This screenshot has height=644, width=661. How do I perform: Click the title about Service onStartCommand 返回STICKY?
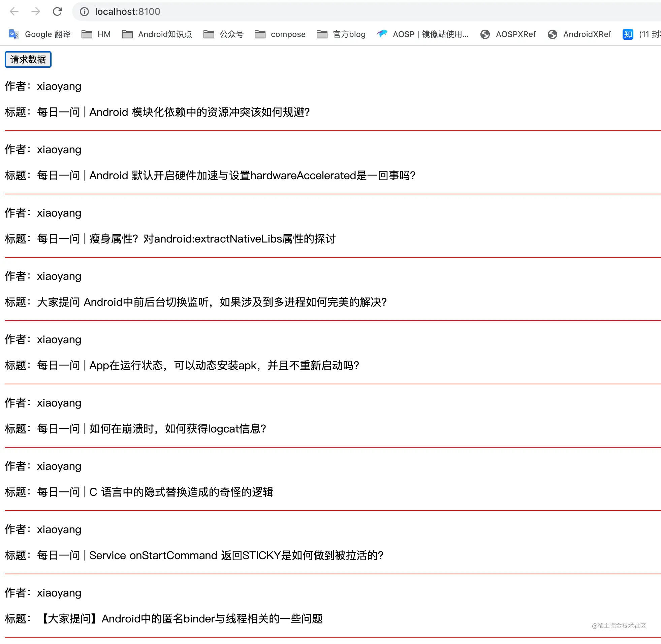pyautogui.click(x=194, y=555)
